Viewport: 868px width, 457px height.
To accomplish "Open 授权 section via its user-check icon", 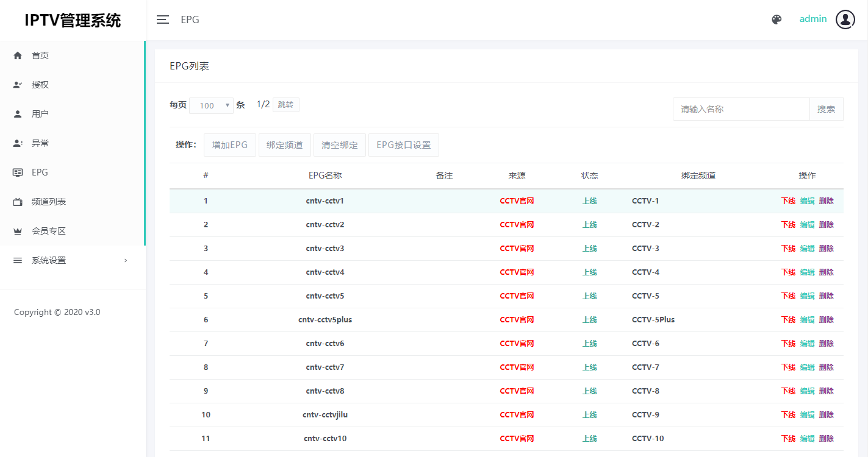I will coord(17,84).
